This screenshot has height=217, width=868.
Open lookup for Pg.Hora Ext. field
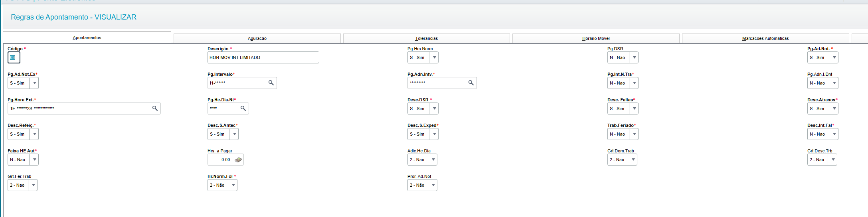click(155, 108)
